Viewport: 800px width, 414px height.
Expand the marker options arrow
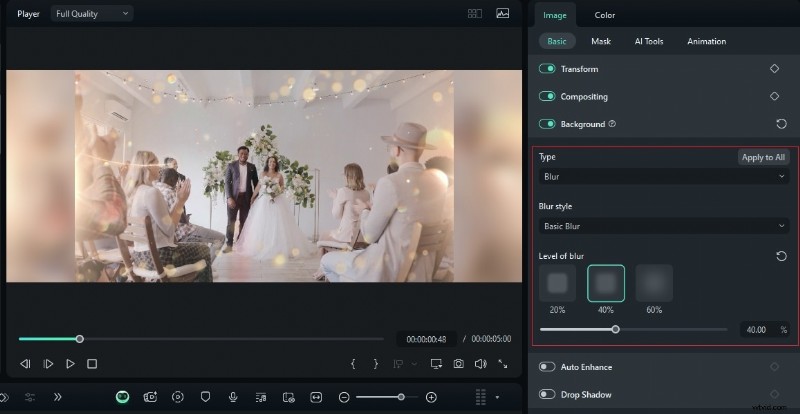pyautogui.click(x=414, y=364)
